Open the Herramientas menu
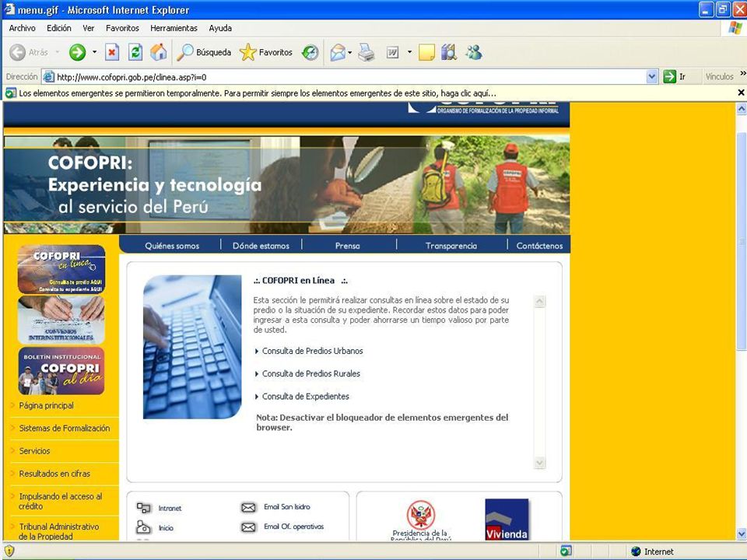747x560 pixels. coord(174,28)
